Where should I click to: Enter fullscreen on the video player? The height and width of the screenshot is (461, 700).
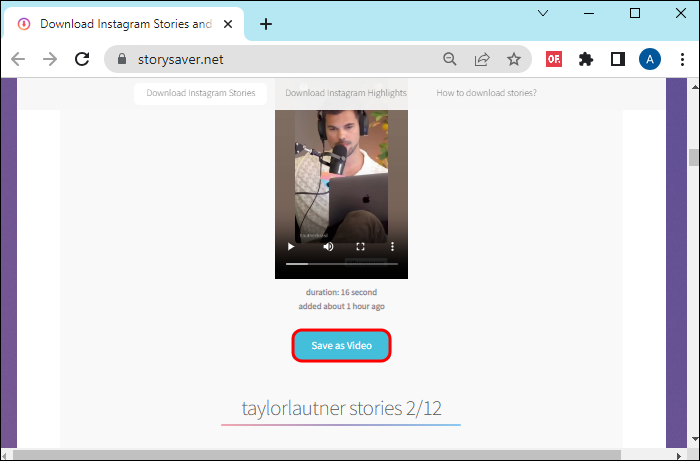360,246
